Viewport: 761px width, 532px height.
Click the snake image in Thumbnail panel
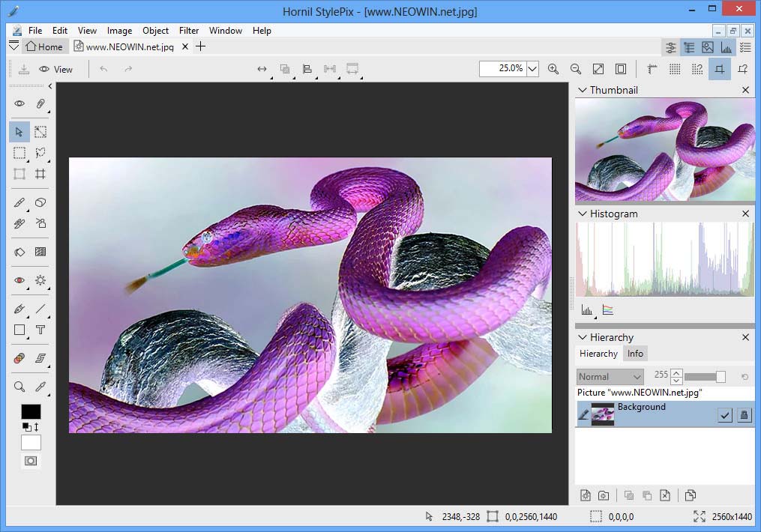(665, 150)
